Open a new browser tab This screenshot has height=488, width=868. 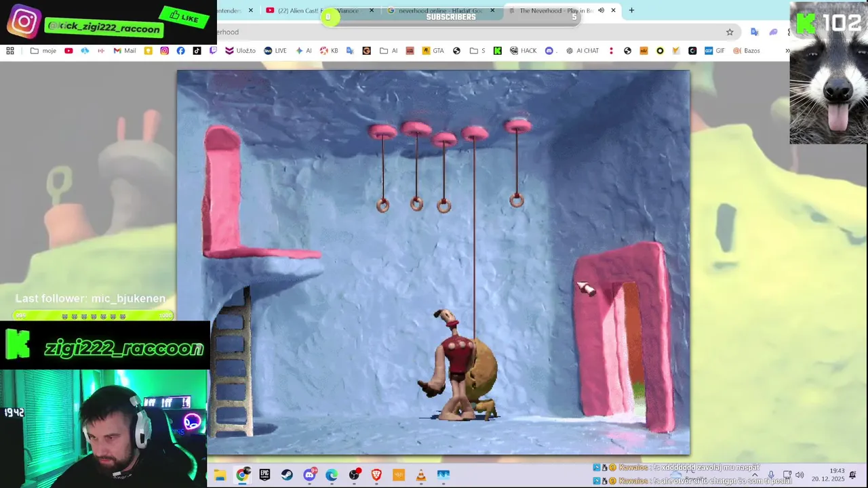click(631, 10)
